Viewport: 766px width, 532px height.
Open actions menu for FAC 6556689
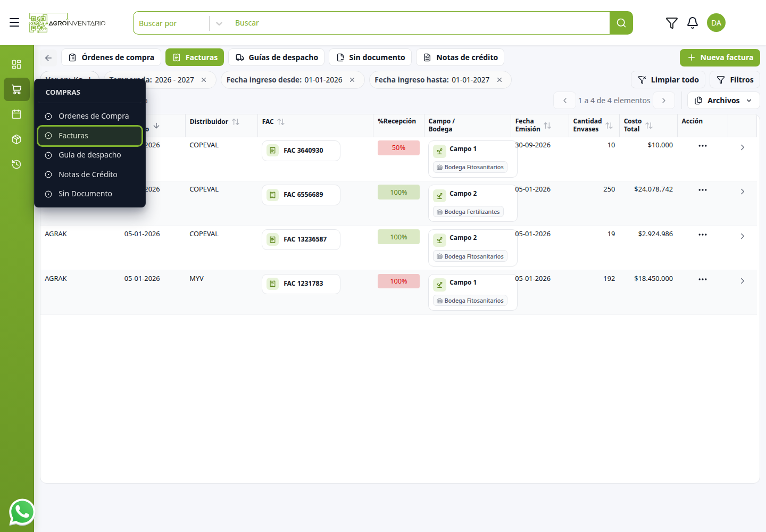(703, 190)
